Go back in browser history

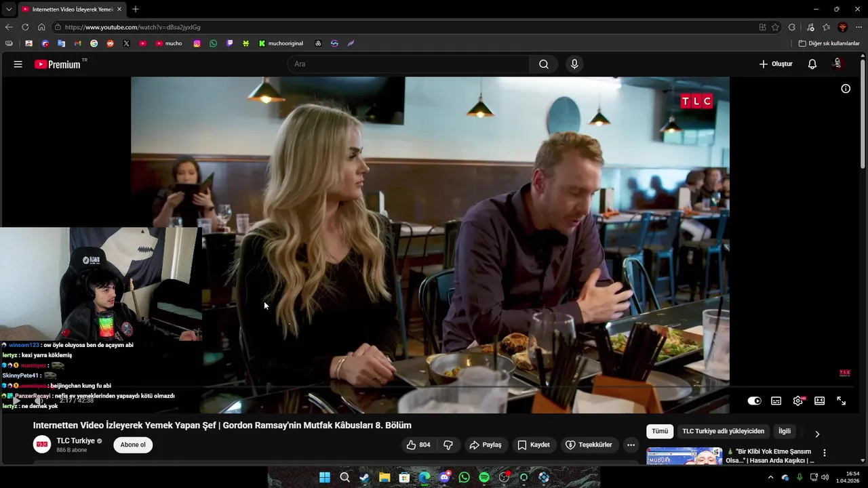click(x=9, y=27)
